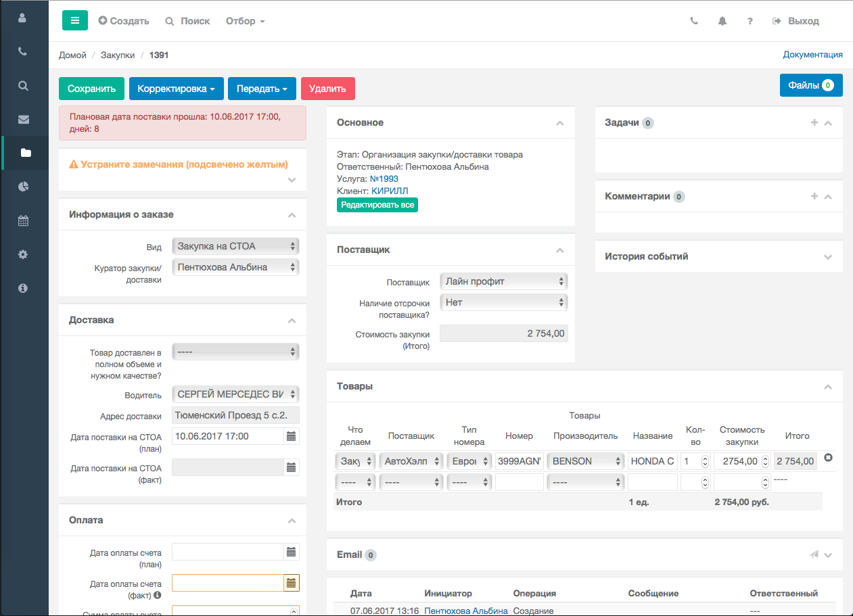Screen dimensions: 853x616
Task: Click the Название field containing HONDA C
Action: [x=653, y=461]
